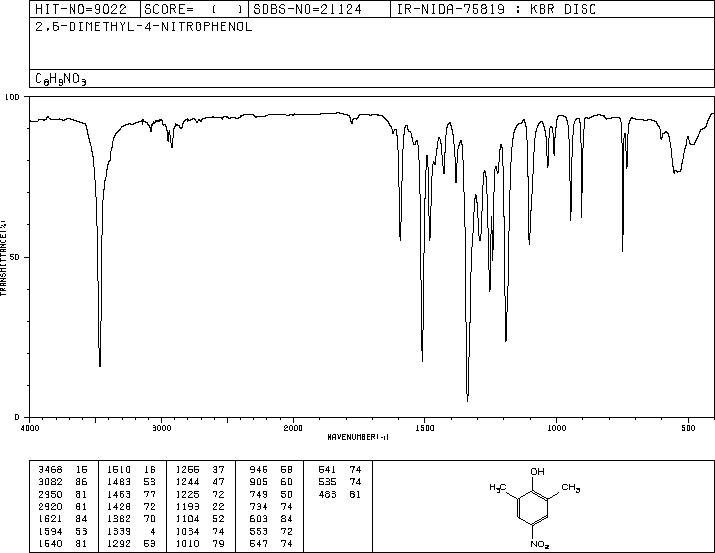715x553 pixels.
Task: Click the NO2 label in the structure
Action: point(540,544)
